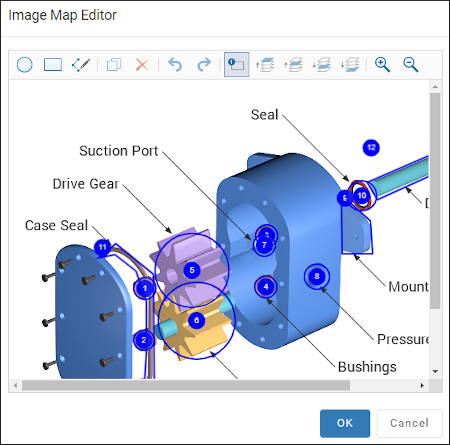Bring selected shape to front
450x445 pixels.
265,64
